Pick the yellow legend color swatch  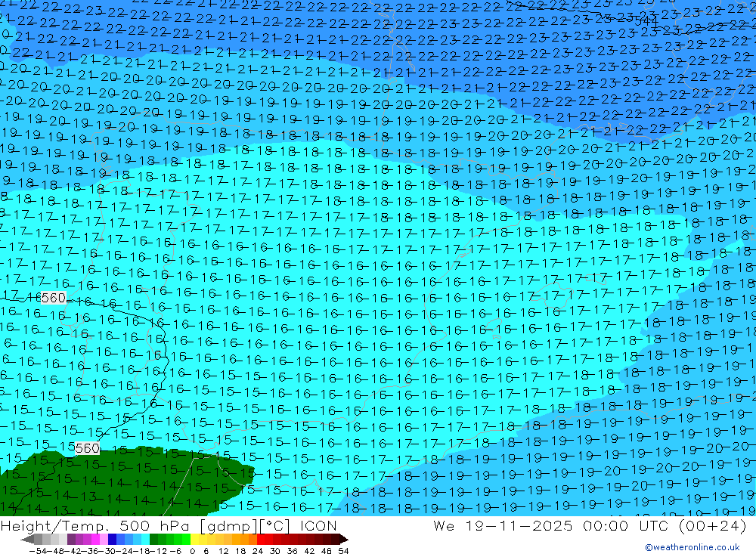point(194,540)
